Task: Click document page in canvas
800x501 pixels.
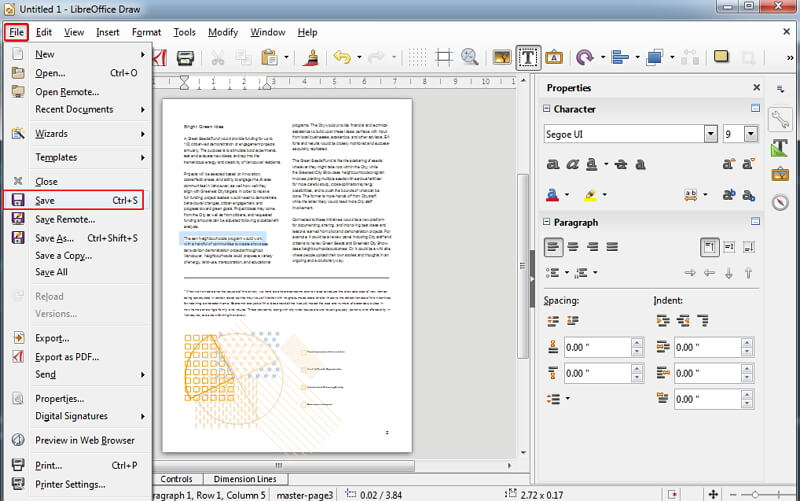Action: (287, 275)
